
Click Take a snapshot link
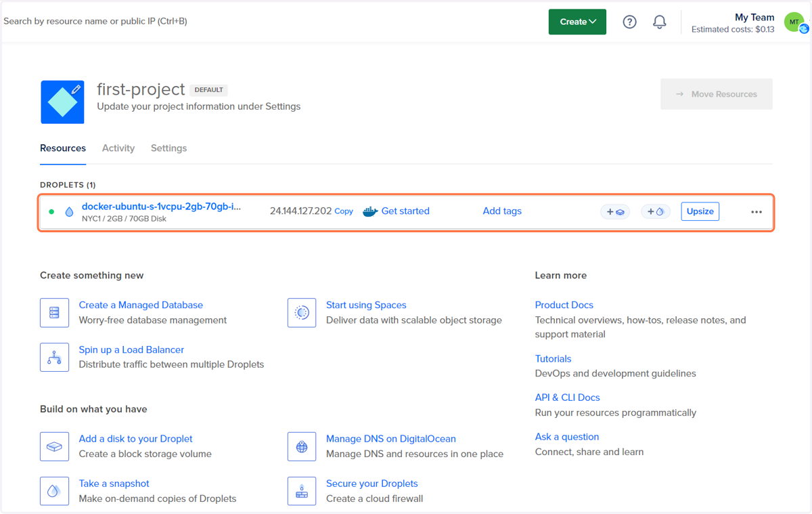(x=114, y=484)
